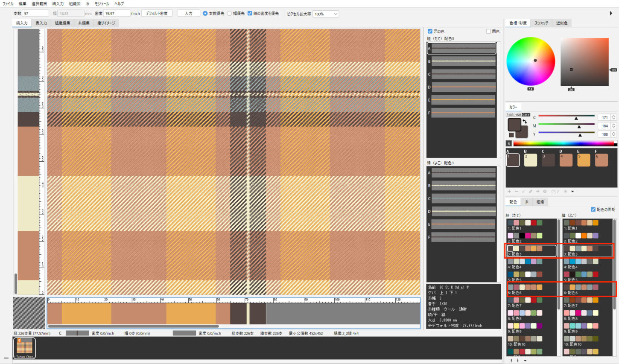The height and width of the screenshot is (364, 619).
Task: Click the デフォルト密度 button
Action: point(157,14)
